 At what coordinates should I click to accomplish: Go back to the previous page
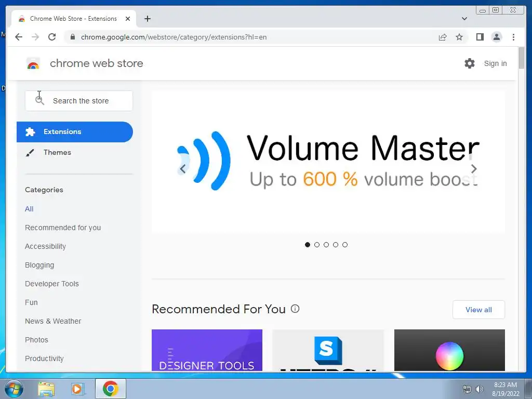pyautogui.click(x=19, y=37)
